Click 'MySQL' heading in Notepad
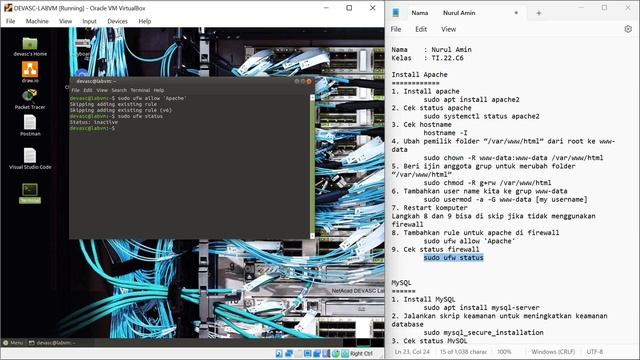 pos(401,283)
